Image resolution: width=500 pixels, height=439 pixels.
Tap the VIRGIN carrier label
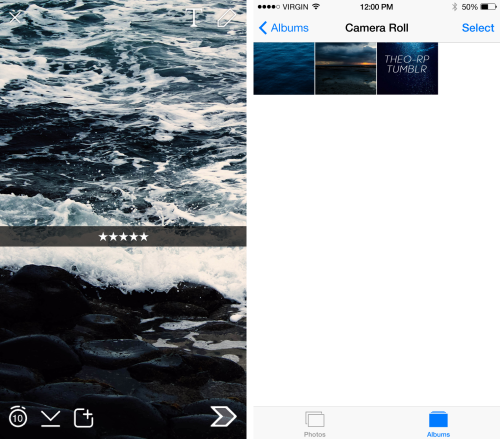[x=295, y=7]
